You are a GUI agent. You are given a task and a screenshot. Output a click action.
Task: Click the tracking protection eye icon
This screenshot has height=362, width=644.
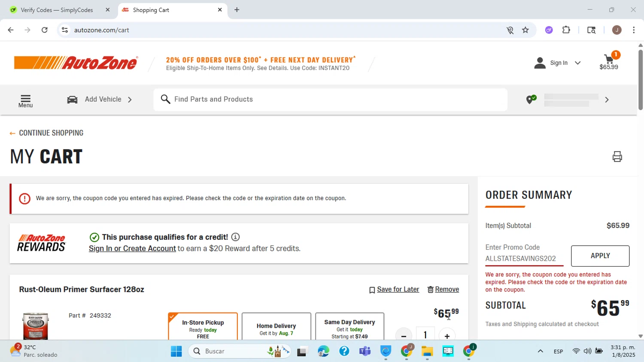pyautogui.click(x=510, y=30)
